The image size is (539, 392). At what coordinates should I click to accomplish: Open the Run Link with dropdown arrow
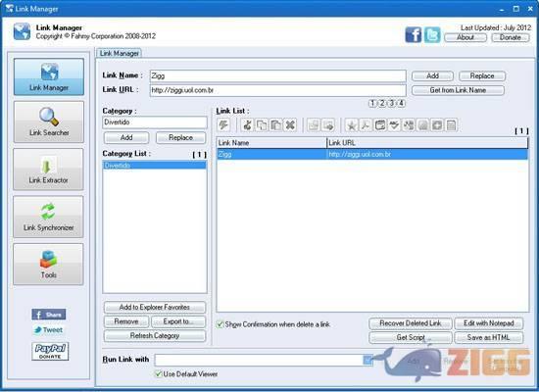[x=367, y=360]
